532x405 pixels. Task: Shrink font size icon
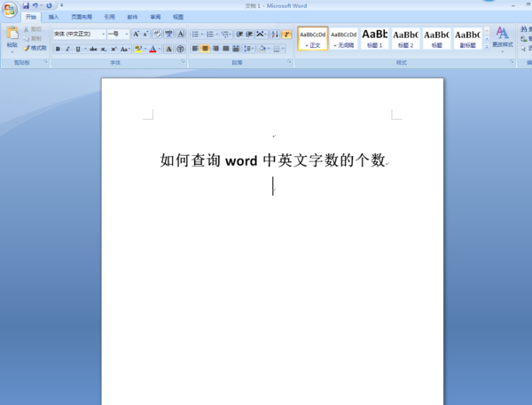[x=145, y=34]
